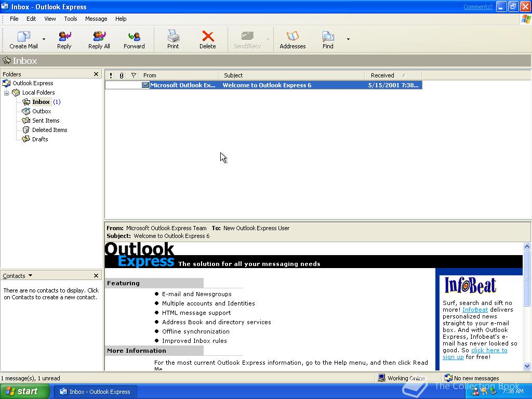The image size is (532, 399).
Task: Open the Edit menu
Action: click(x=31, y=19)
